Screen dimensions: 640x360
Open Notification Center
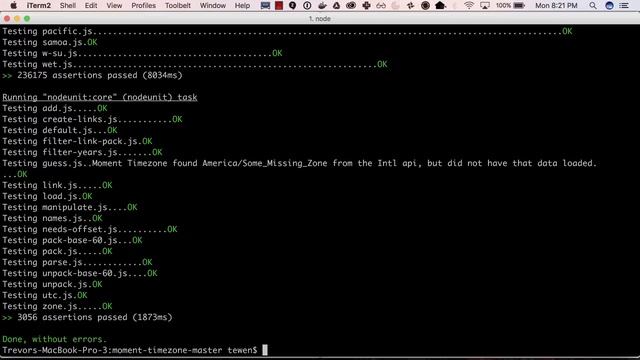coord(624,5)
